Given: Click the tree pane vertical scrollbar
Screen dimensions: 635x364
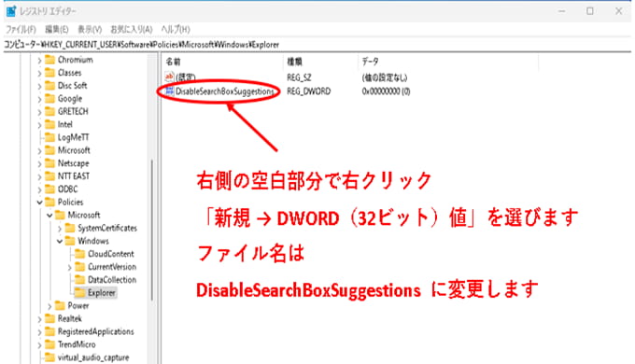Looking at the screenshot, I should tap(152, 230).
